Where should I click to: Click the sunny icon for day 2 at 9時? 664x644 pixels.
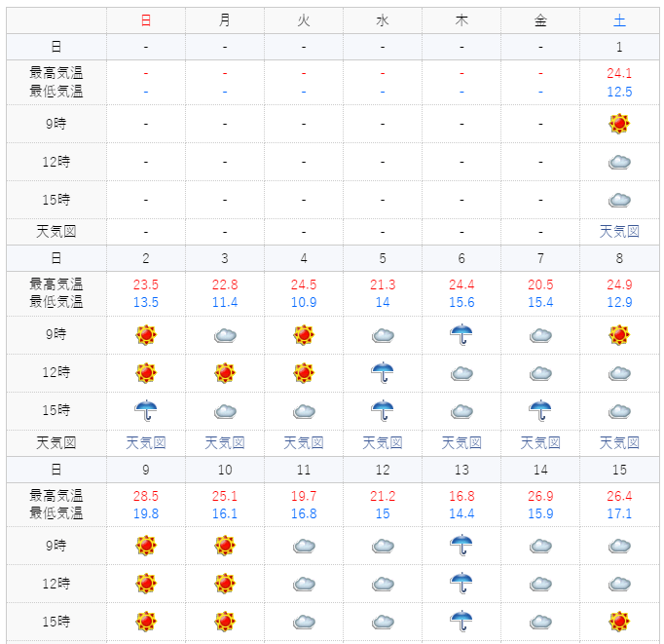click(x=146, y=335)
